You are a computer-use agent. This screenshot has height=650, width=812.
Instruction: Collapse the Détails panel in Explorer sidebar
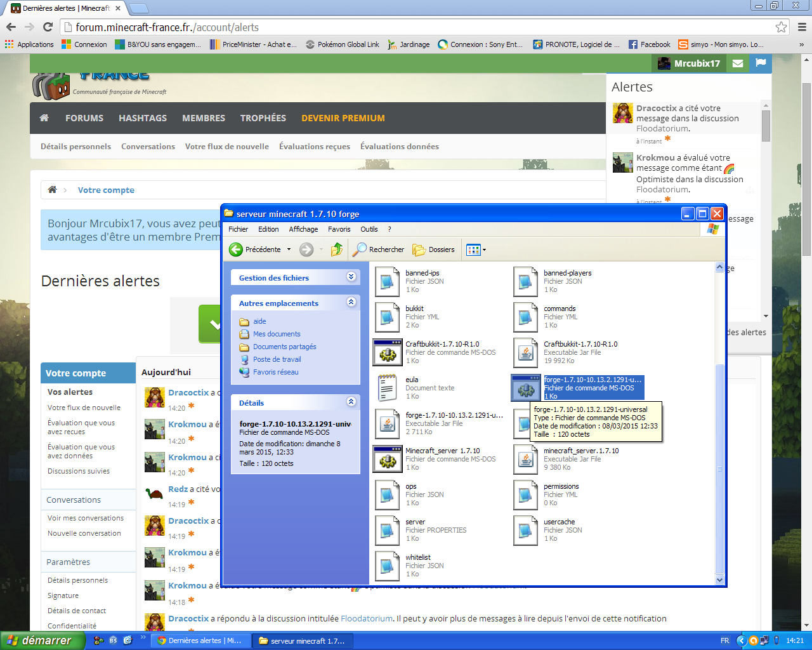(x=351, y=402)
